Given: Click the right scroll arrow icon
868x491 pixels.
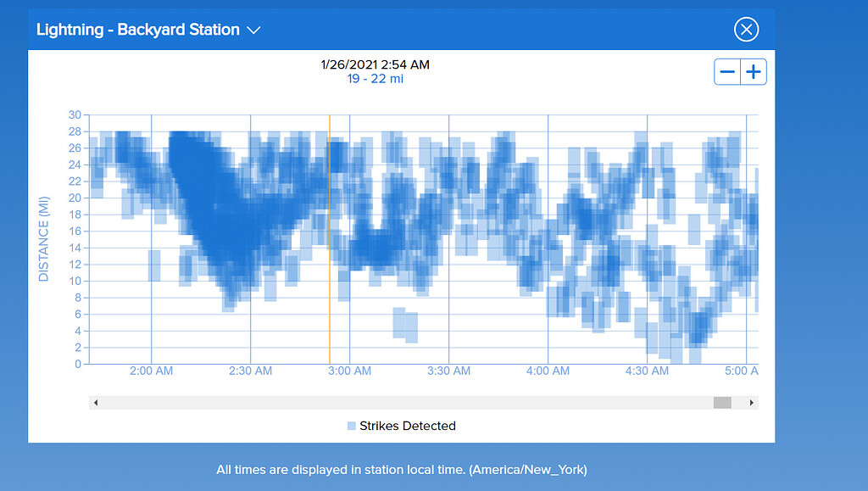Looking at the screenshot, I should coord(751,402).
